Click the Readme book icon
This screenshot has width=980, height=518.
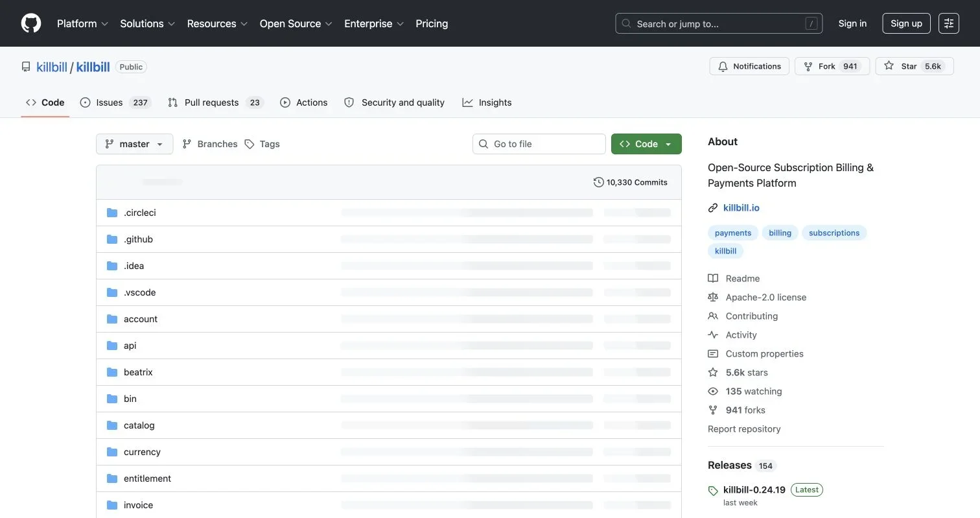(x=713, y=278)
